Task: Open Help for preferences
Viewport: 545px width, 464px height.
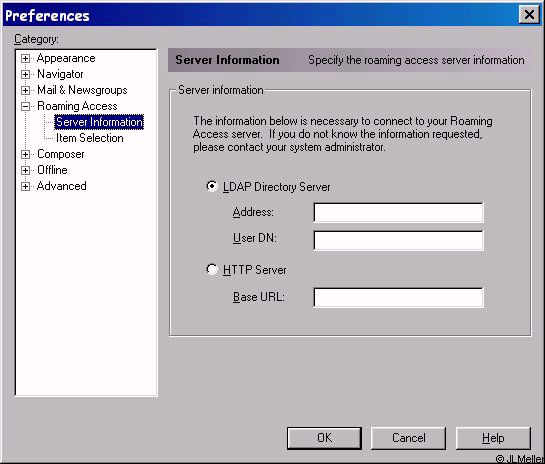Action: coord(493,438)
